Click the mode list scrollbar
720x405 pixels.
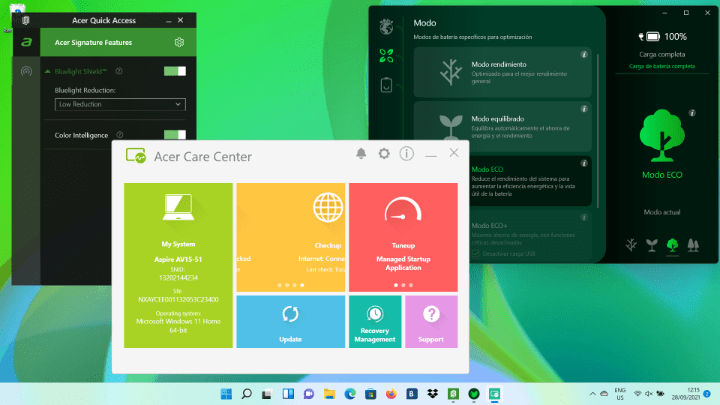pyautogui.click(x=598, y=131)
